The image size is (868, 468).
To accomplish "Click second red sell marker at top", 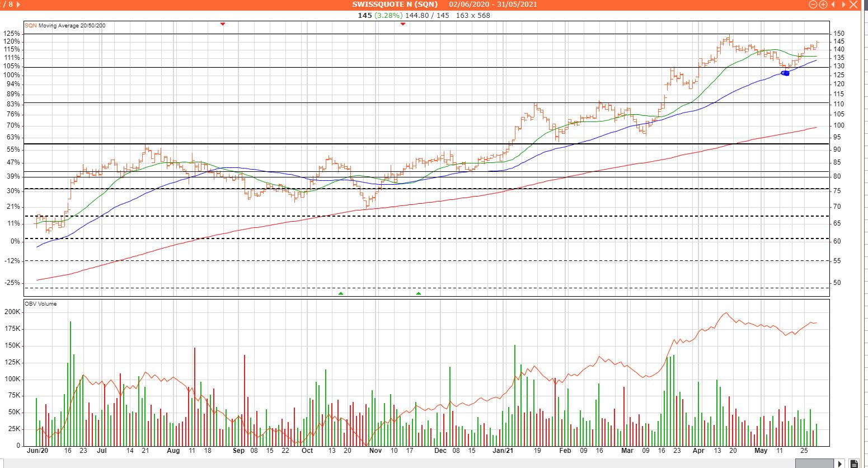I will coord(402,24).
